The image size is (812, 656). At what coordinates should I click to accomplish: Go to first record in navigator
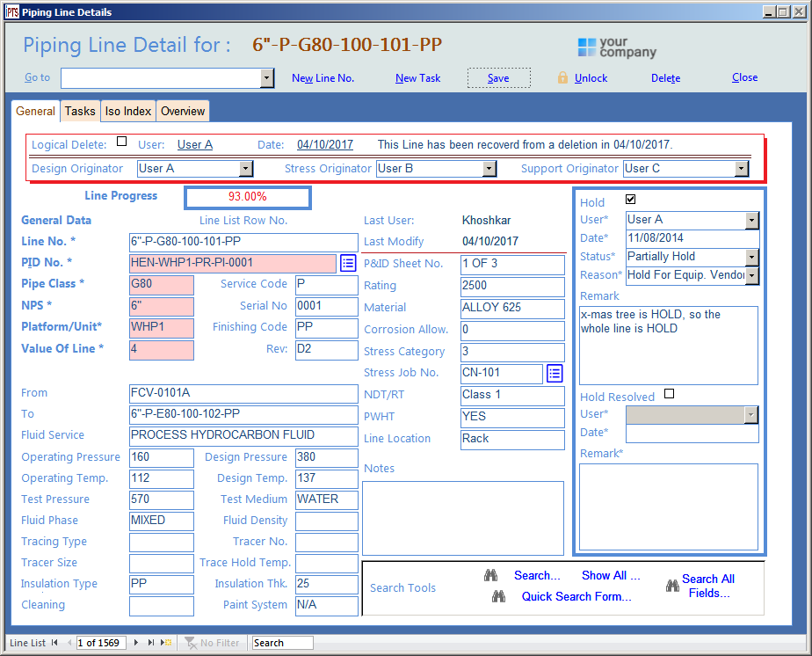54,643
